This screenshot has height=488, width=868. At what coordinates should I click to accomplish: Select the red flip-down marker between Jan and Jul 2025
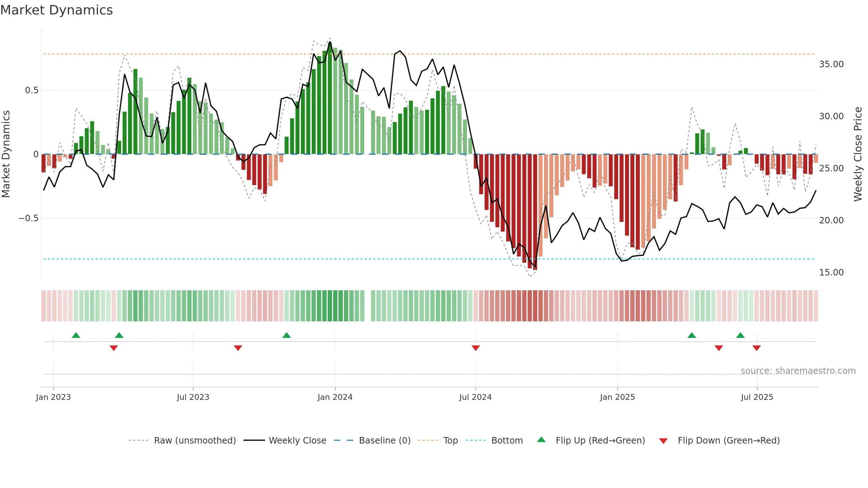point(719,348)
